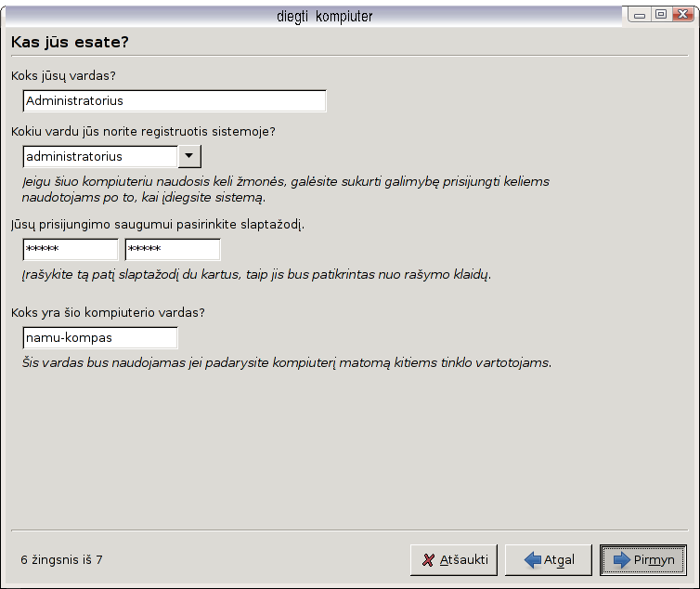Close the installer window from the title bar

(x=681, y=14)
